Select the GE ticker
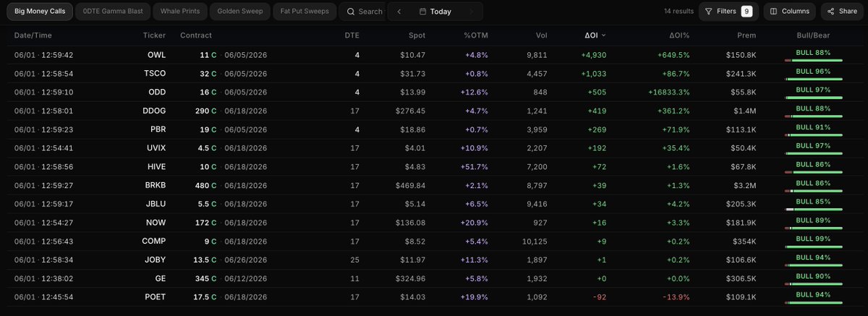 point(161,277)
